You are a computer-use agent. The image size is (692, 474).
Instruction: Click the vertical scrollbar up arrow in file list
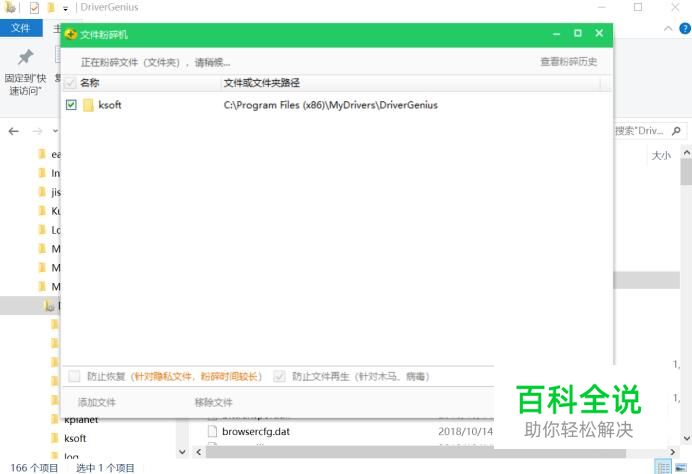point(686,153)
